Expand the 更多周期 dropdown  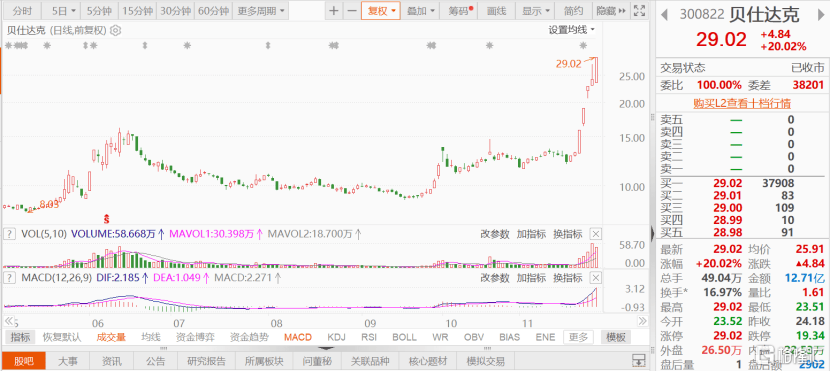261,11
